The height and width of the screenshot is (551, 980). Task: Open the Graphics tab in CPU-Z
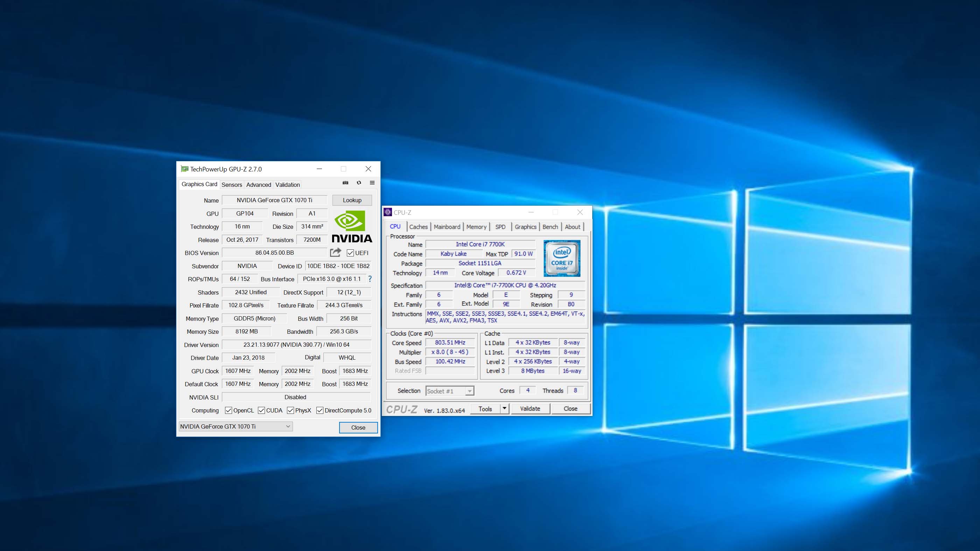525,227
